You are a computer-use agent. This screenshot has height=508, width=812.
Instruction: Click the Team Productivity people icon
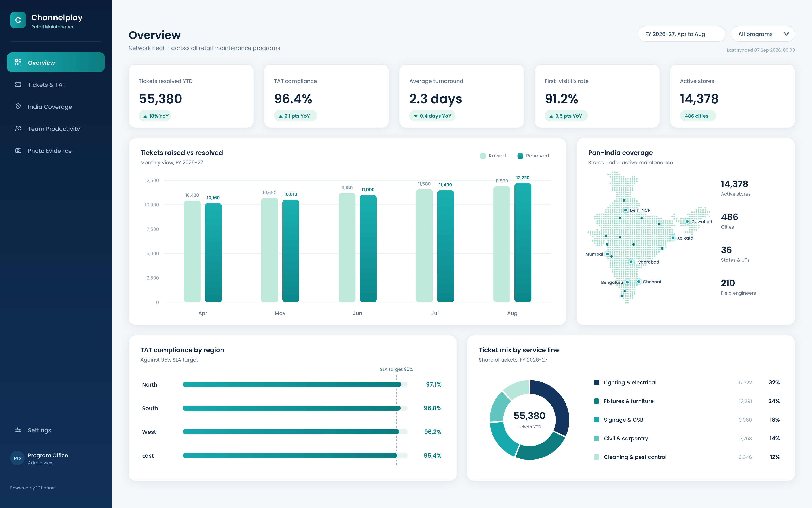(18, 128)
